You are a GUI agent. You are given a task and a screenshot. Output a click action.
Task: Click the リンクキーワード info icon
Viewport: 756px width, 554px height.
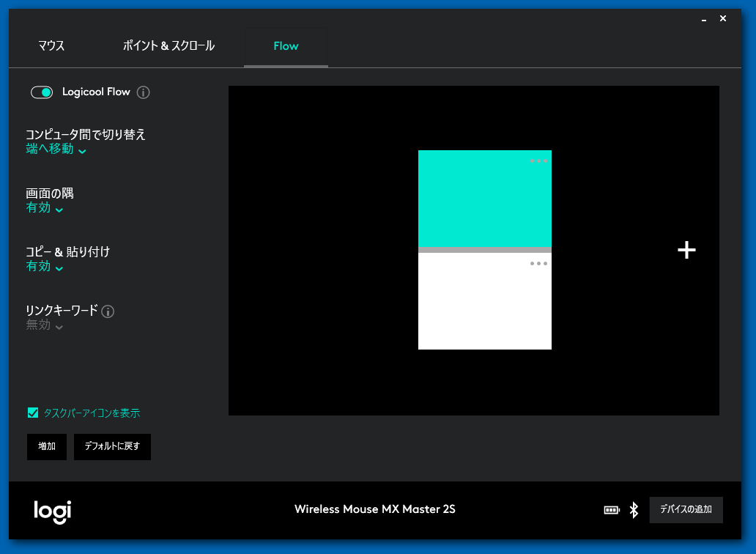click(x=108, y=311)
